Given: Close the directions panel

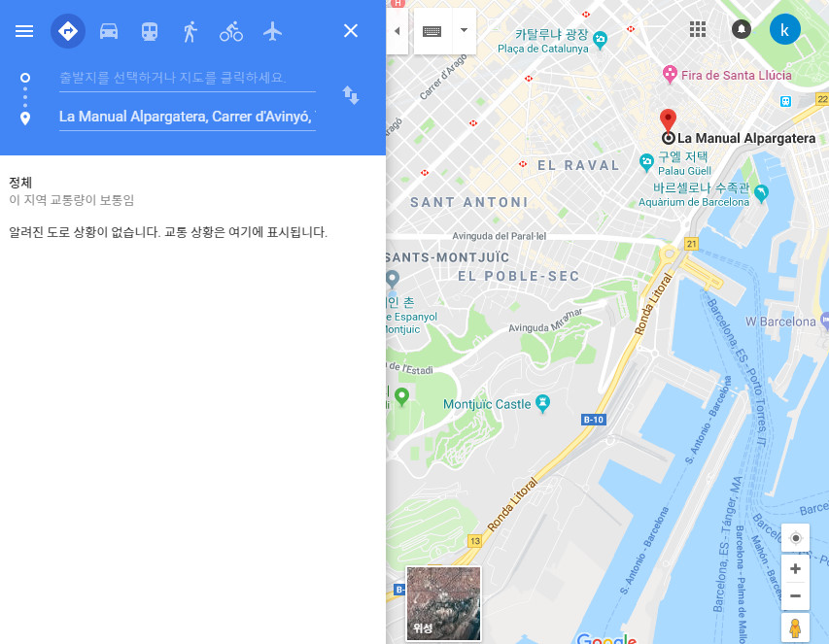Looking at the screenshot, I should (x=351, y=31).
